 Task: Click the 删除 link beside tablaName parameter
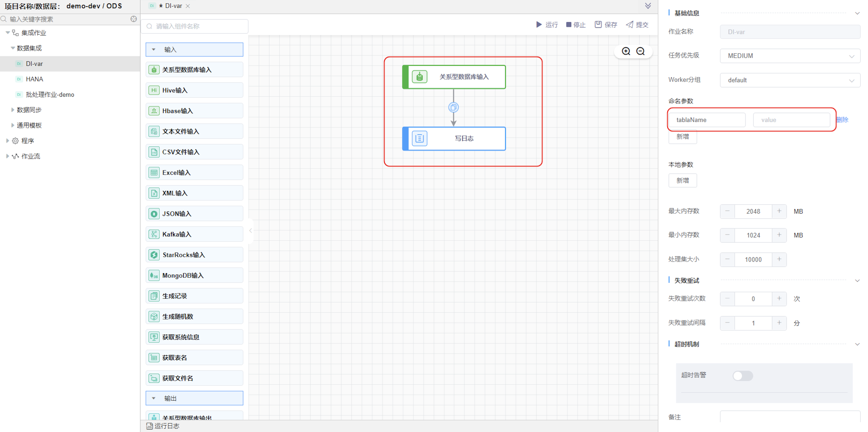pyautogui.click(x=842, y=120)
